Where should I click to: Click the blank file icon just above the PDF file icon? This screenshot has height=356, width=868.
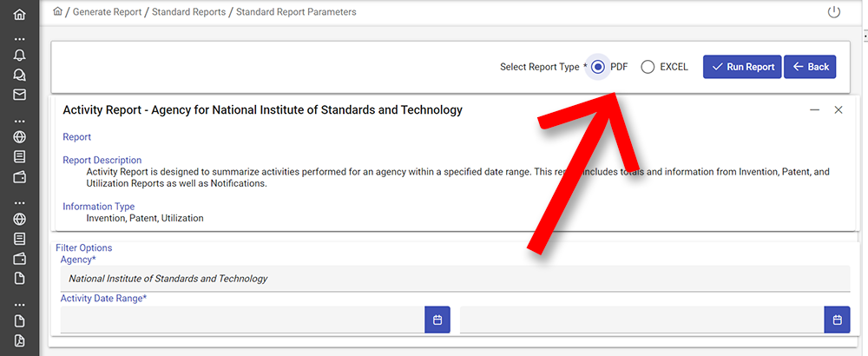pyautogui.click(x=19, y=320)
